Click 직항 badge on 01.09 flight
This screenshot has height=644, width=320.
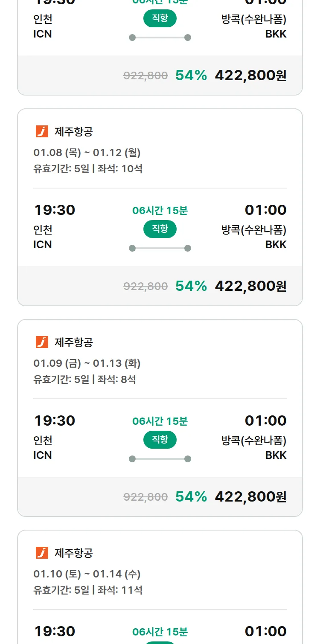[160, 440]
